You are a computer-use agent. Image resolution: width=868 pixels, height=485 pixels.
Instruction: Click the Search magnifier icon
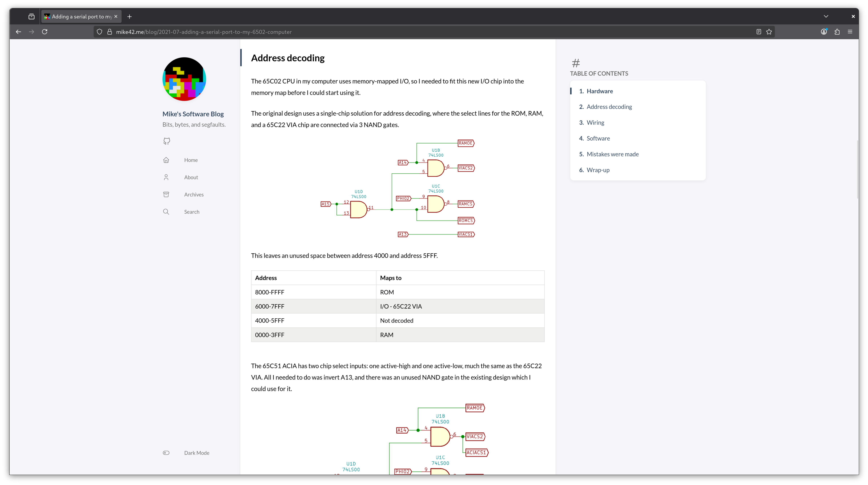tap(166, 212)
